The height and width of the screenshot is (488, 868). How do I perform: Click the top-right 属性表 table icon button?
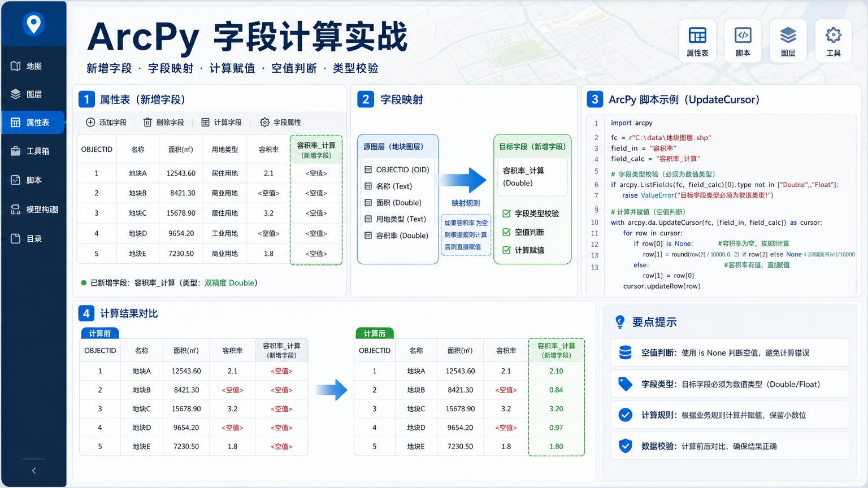pos(697,41)
